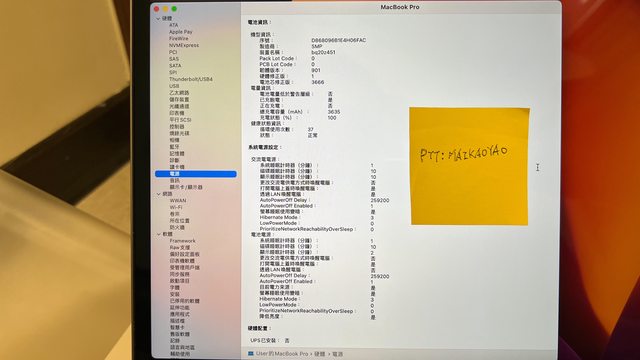Collapse the 軟體 software section

(x=158, y=234)
